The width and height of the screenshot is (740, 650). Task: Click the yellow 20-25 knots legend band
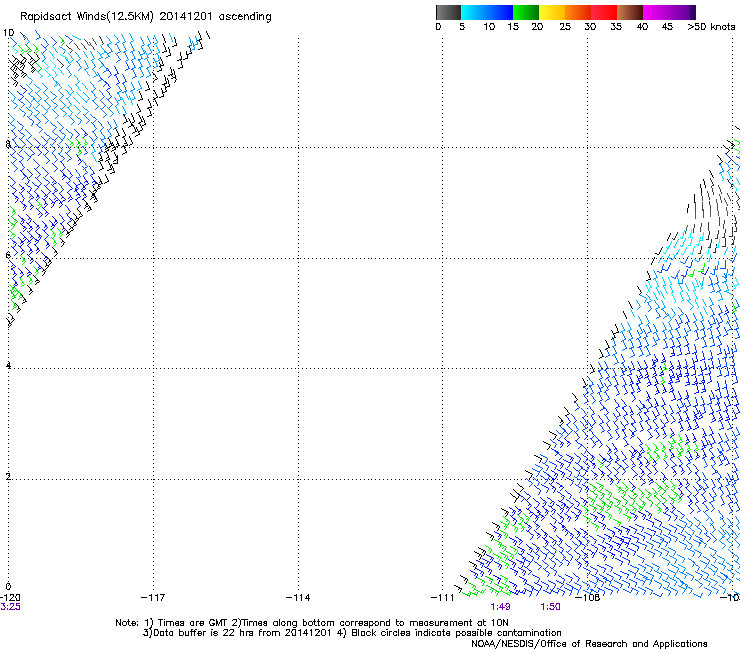click(552, 12)
